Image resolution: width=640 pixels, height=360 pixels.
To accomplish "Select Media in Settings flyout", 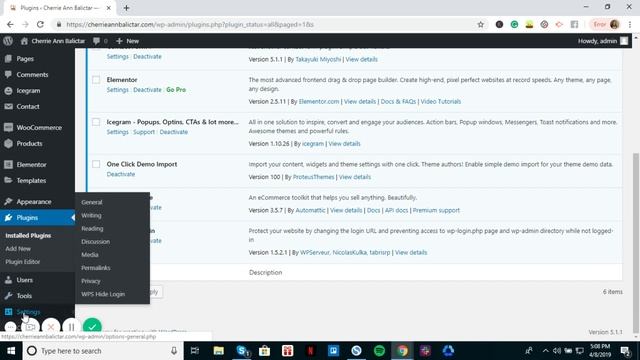I will click(90, 255).
